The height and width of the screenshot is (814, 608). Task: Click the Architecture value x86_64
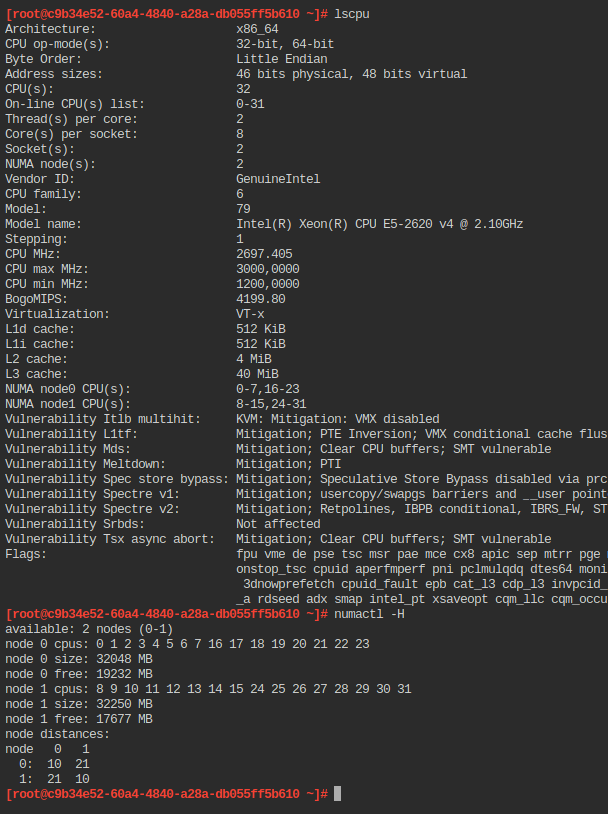(x=257, y=29)
